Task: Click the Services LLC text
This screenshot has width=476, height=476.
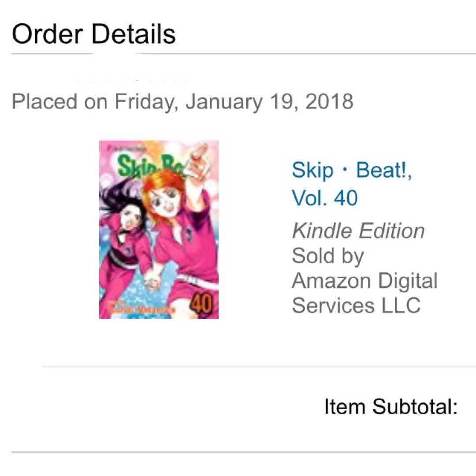Action: click(x=356, y=305)
